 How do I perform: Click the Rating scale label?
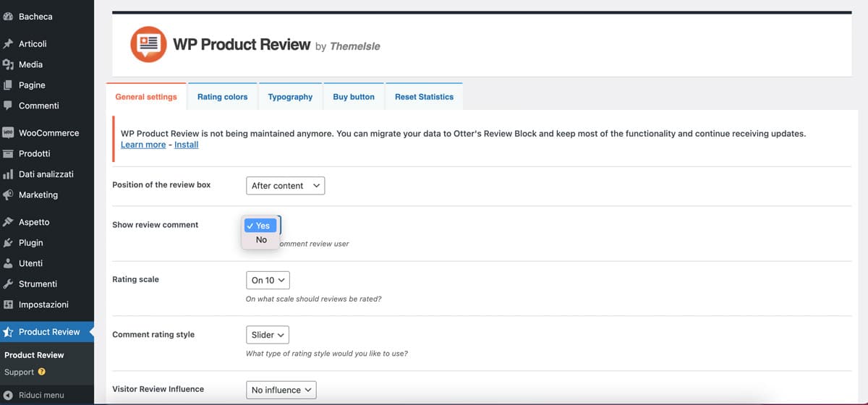(x=135, y=279)
